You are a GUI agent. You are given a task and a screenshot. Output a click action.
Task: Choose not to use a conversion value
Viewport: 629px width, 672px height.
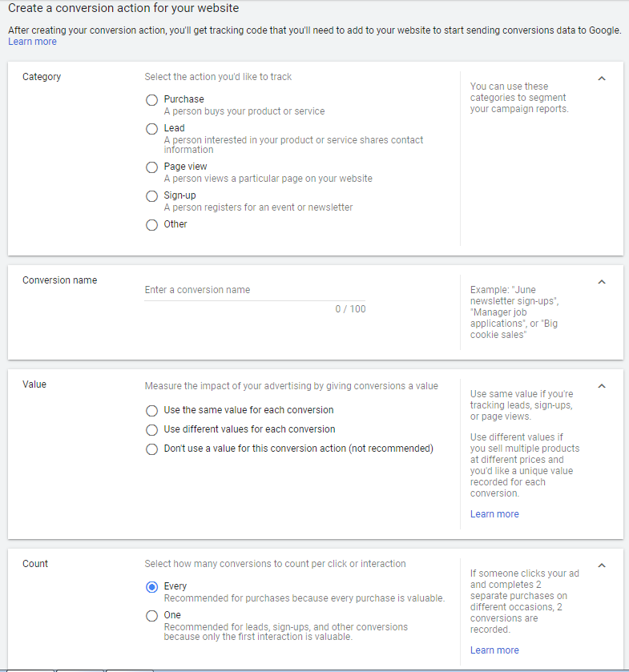pyautogui.click(x=151, y=448)
